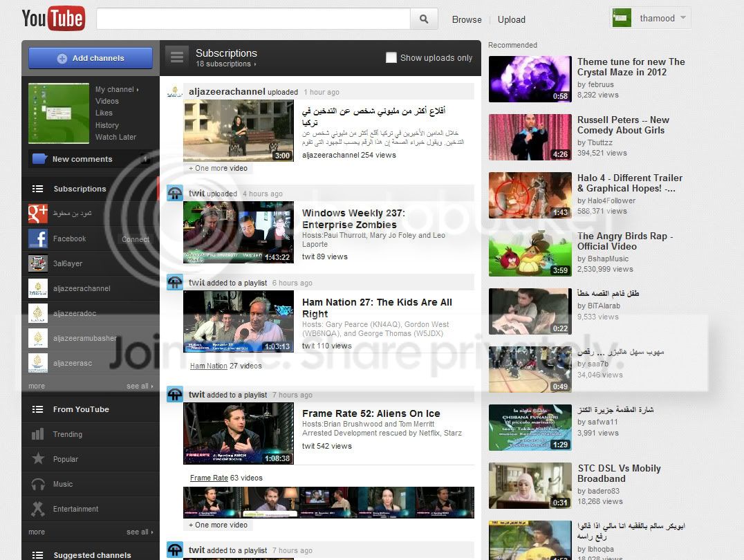Click 'more' under From YouTube
The height and width of the screenshot is (560, 744).
[37, 532]
